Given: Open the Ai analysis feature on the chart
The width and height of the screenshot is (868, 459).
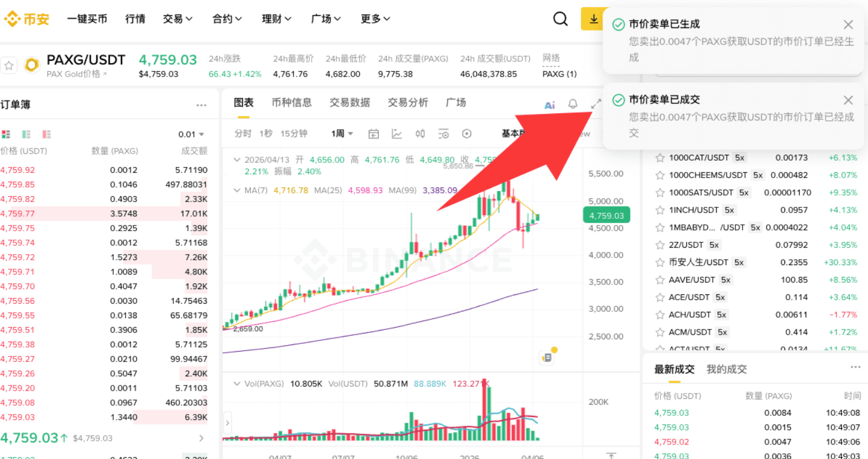Looking at the screenshot, I should 549,105.
